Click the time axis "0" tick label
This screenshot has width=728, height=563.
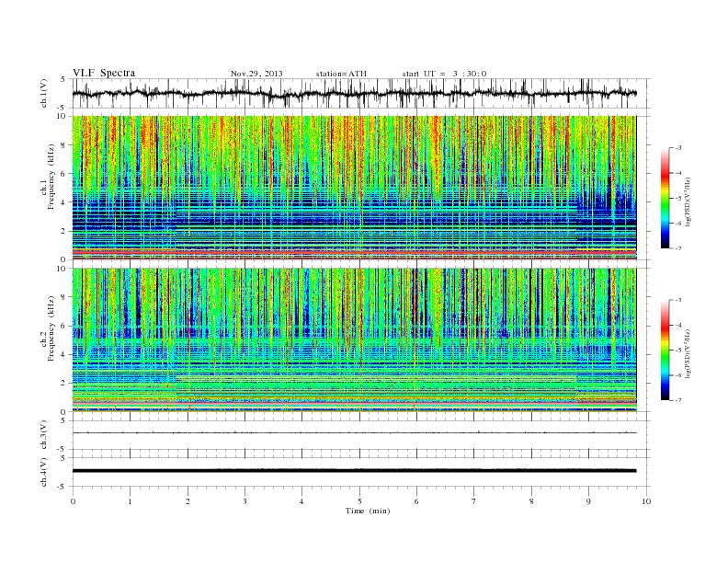pyautogui.click(x=73, y=501)
